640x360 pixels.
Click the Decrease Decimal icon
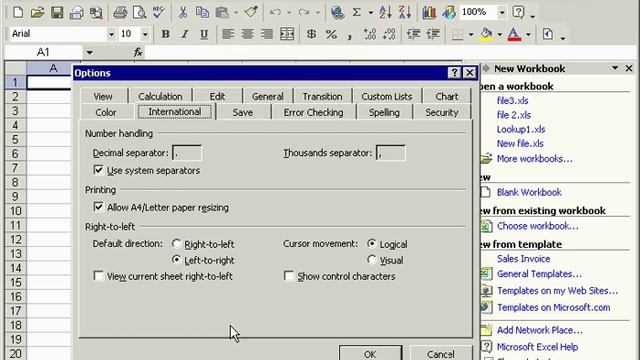[389, 34]
